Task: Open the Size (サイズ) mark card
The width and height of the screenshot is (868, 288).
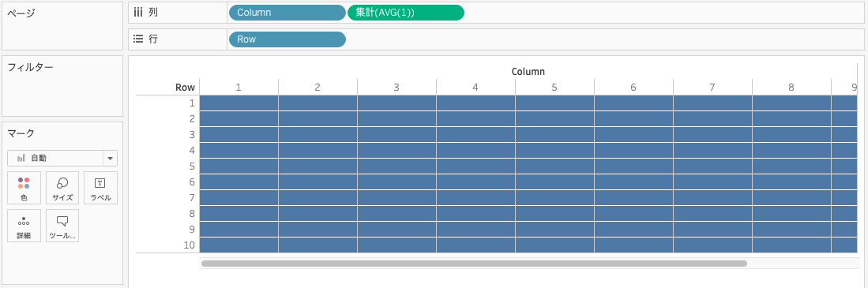Action: pos(62,188)
